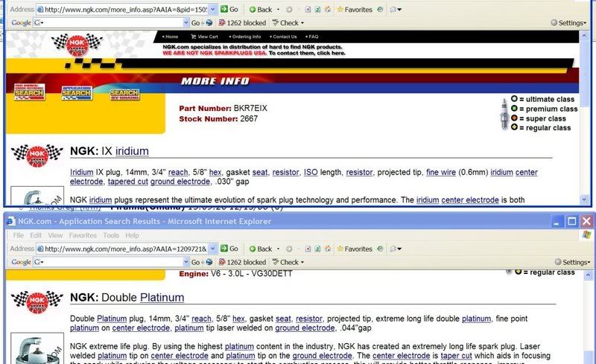Image resolution: width=596 pixels, height=364 pixels.
Task: Click Stop icon in Application Search Results window
Action: (308, 249)
